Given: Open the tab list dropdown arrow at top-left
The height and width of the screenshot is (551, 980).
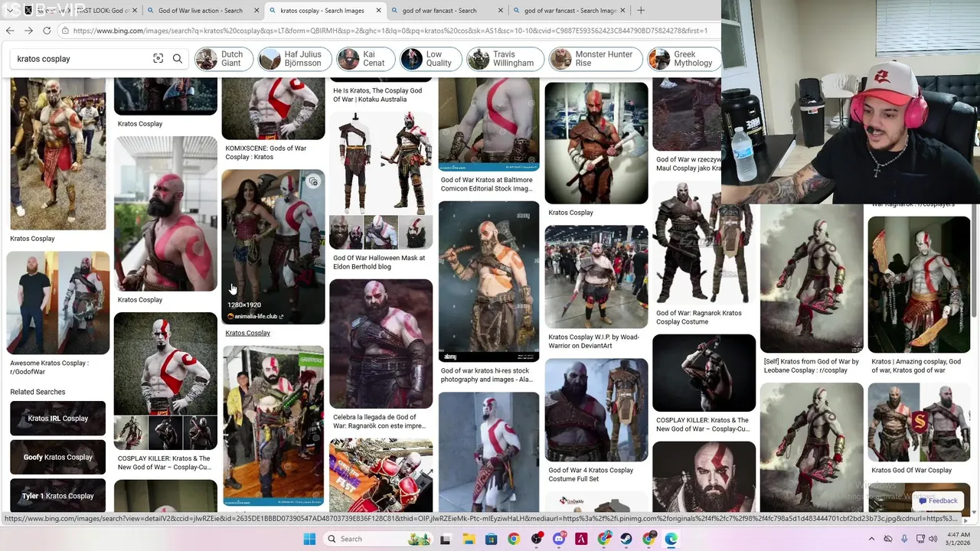Looking at the screenshot, I should click(8, 11).
